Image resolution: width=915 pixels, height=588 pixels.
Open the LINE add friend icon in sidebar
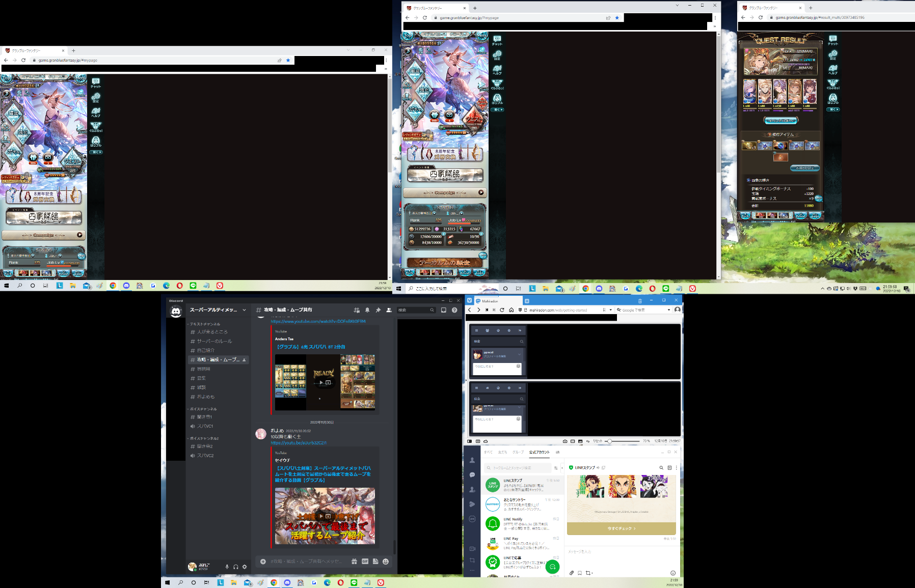[x=472, y=489]
